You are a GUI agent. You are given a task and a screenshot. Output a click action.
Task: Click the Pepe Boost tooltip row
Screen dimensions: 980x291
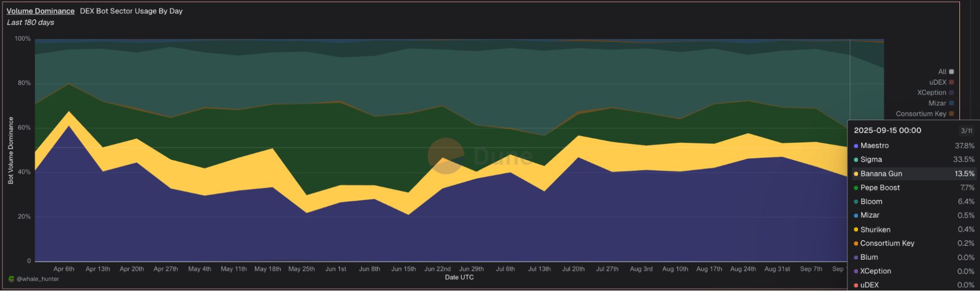click(914, 188)
